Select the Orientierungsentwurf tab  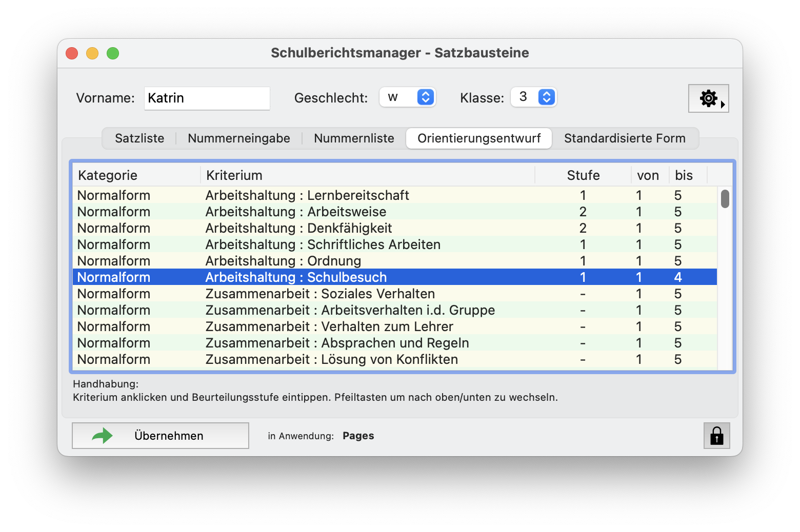(478, 138)
